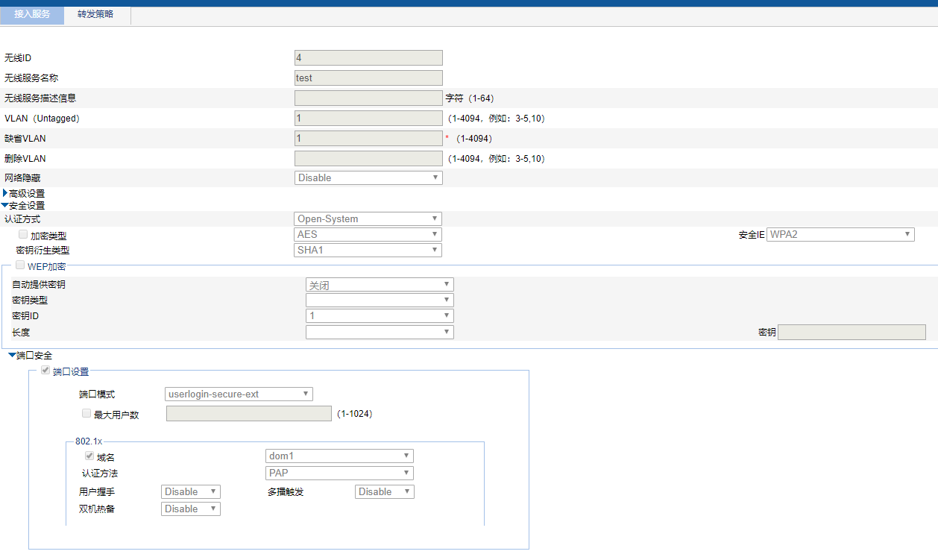938x560 pixels.
Task: Switch to the 转发策略 tab
Action: 95,14
